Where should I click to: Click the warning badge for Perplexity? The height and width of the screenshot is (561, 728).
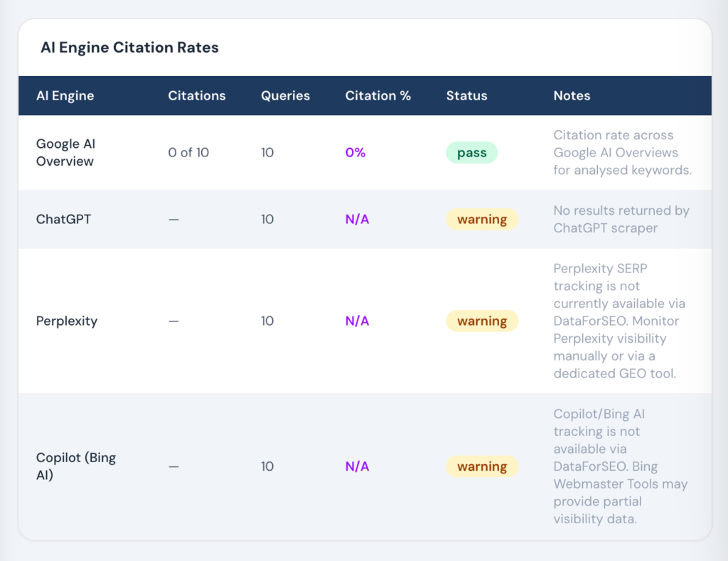[482, 321]
